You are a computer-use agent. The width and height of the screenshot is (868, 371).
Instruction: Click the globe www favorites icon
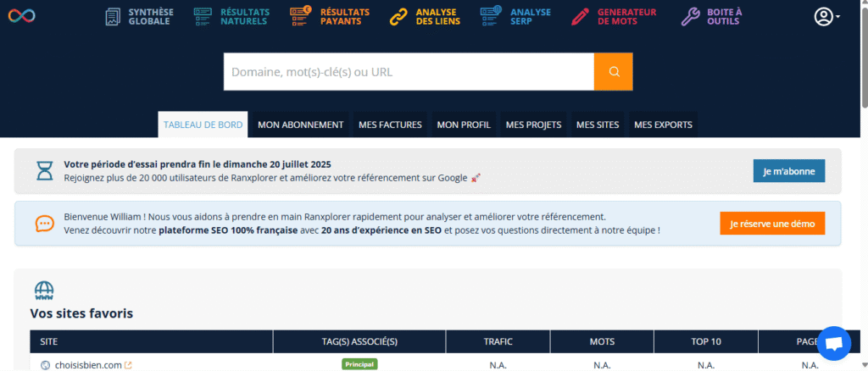coord(44,291)
